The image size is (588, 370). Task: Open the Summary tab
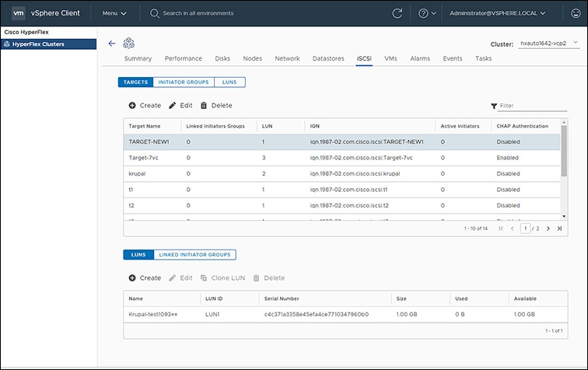138,58
